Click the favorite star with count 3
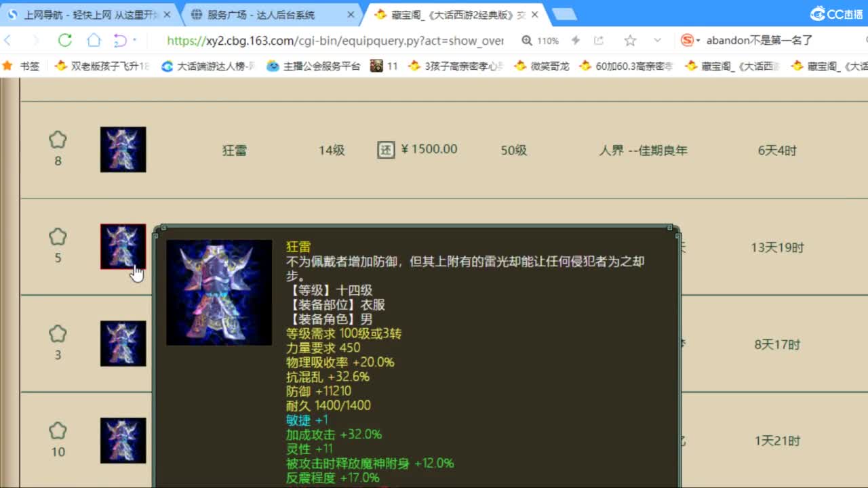This screenshot has width=868, height=488. pyautogui.click(x=58, y=334)
